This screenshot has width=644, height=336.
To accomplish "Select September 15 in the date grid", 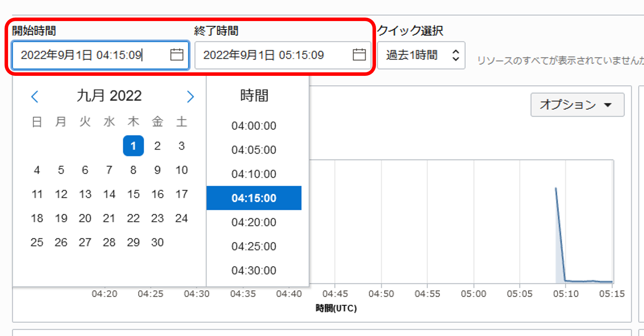I will click(x=133, y=194).
